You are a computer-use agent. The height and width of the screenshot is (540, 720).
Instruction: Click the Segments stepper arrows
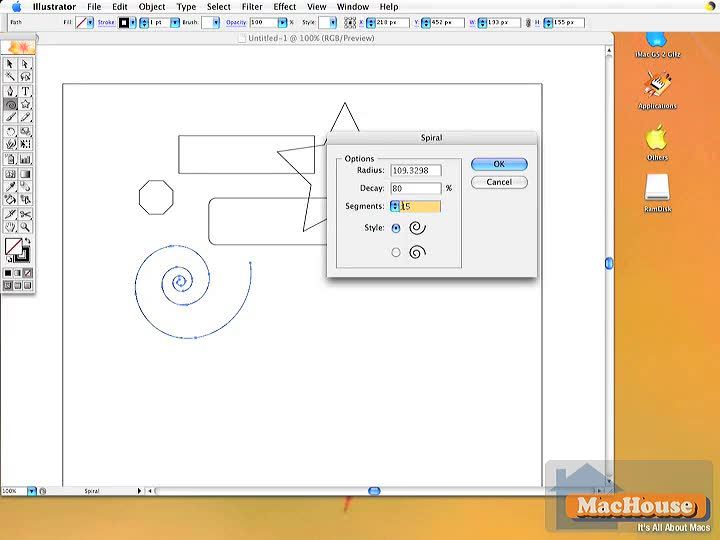coord(394,206)
